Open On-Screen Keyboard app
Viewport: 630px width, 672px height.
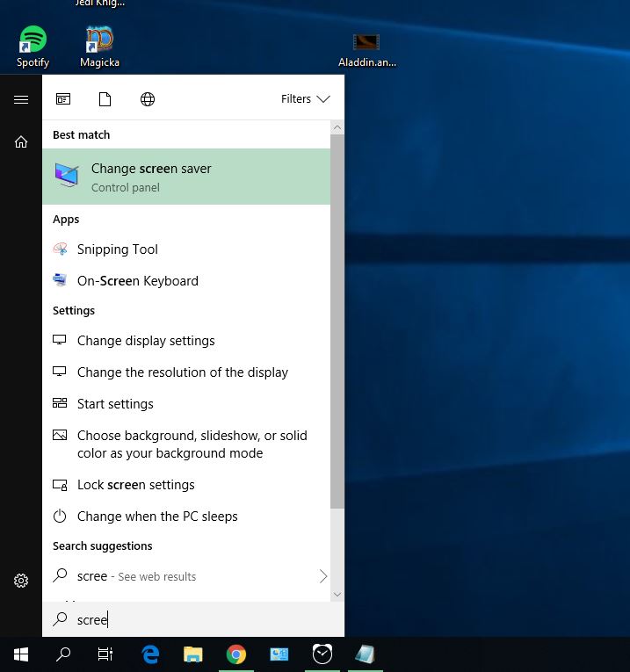137,281
